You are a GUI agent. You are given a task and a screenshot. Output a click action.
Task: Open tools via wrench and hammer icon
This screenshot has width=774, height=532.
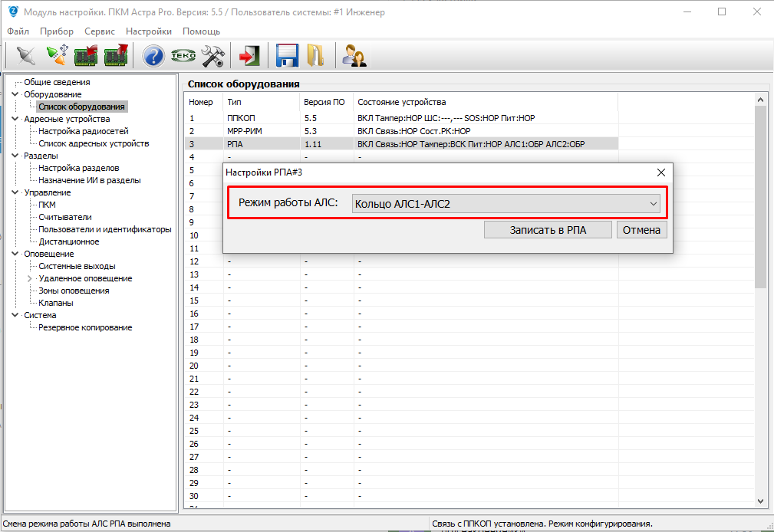pos(213,56)
